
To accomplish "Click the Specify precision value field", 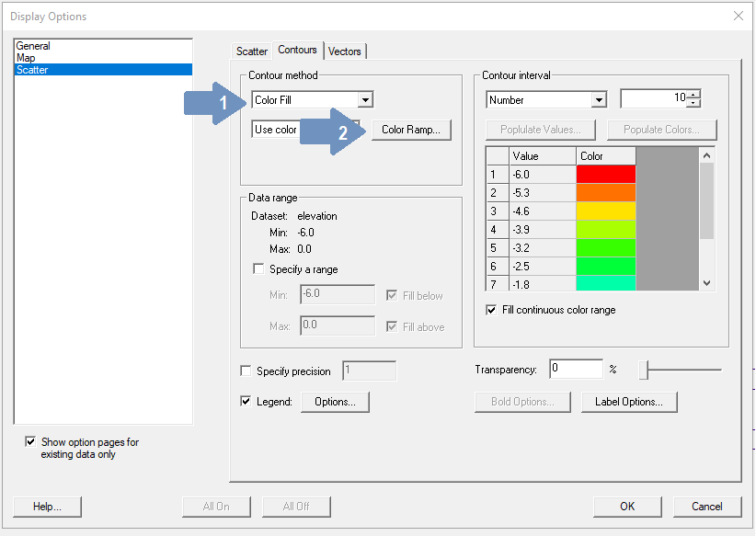I will [370, 371].
